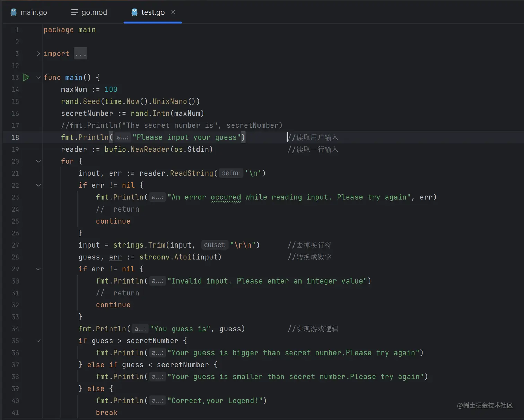Fold the if err block on line 29
The width and height of the screenshot is (524, 420).
(38, 269)
